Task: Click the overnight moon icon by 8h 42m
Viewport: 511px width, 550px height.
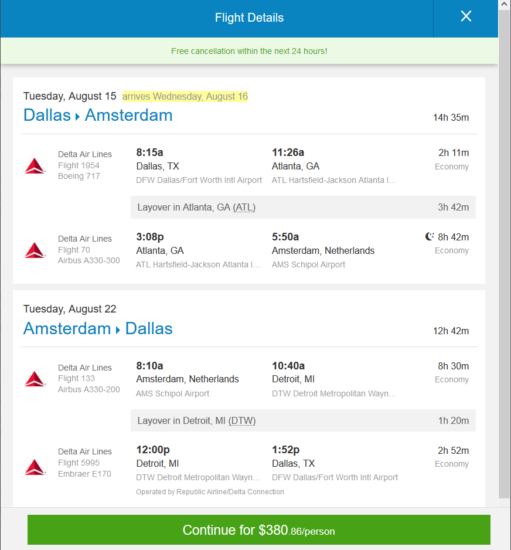Action: [x=429, y=237]
